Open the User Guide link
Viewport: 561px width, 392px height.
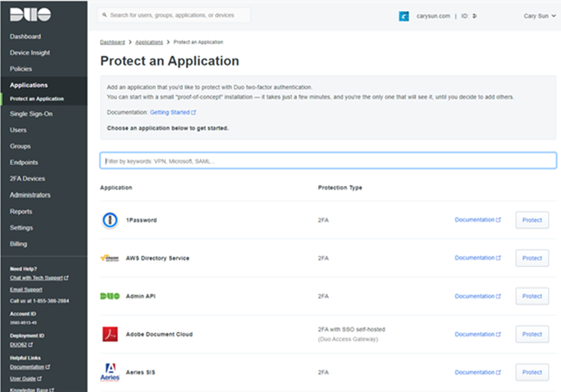[26, 379]
